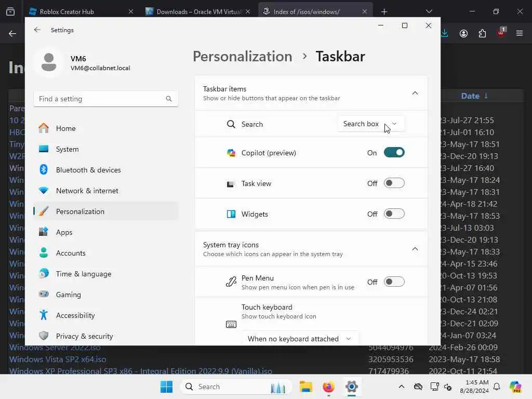Open browser extensions puzzle icon
Image resolution: width=532 pixels, height=399 pixels.
coord(482,33)
